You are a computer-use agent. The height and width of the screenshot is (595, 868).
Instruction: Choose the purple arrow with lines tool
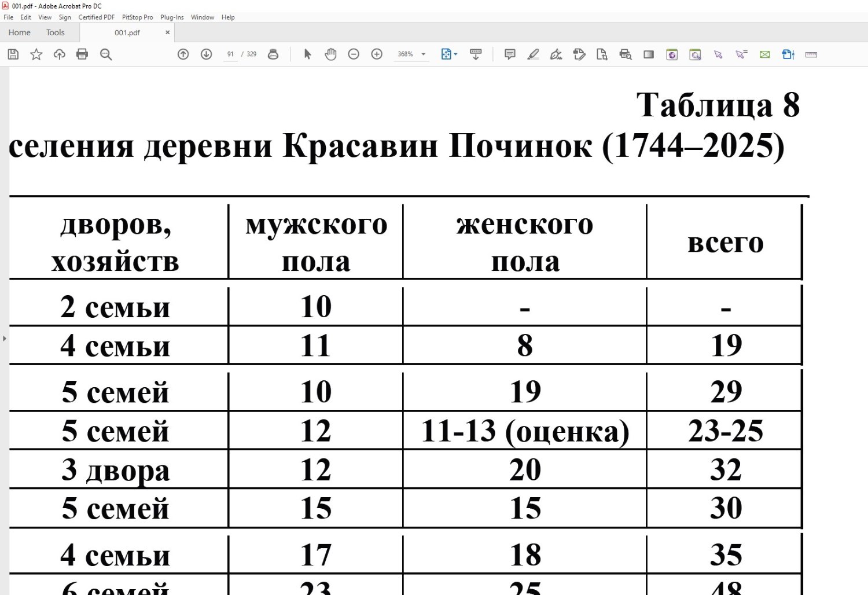click(741, 54)
